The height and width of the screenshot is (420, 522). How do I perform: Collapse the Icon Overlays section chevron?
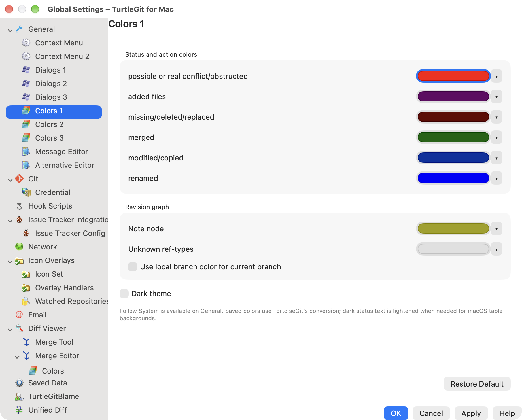click(x=10, y=261)
